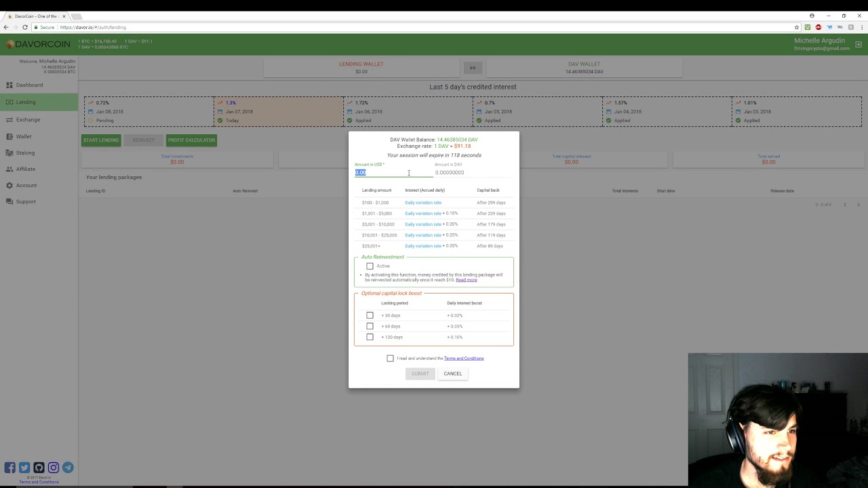
Task: Check the +60 days locking period
Action: (x=370, y=326)
